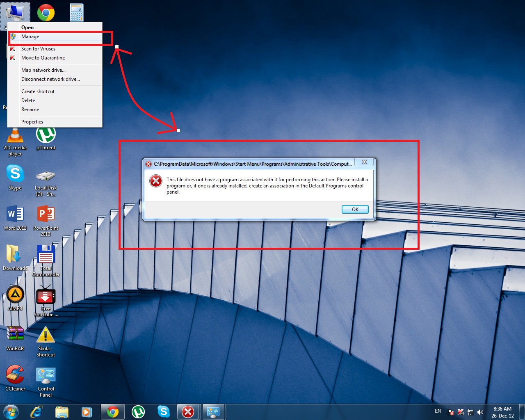Open the Google Chrome desktop shortcut
525x420 pixels.
pos(46,13)
